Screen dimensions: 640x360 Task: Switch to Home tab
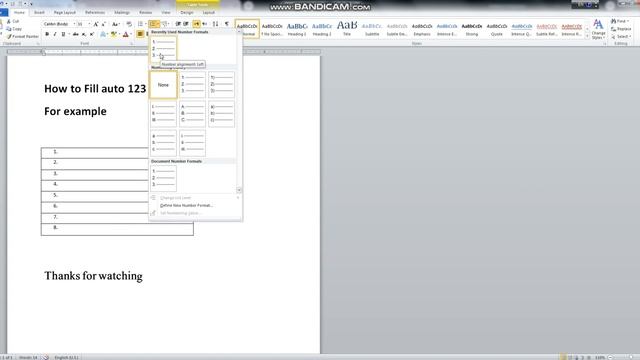point(19,13)
